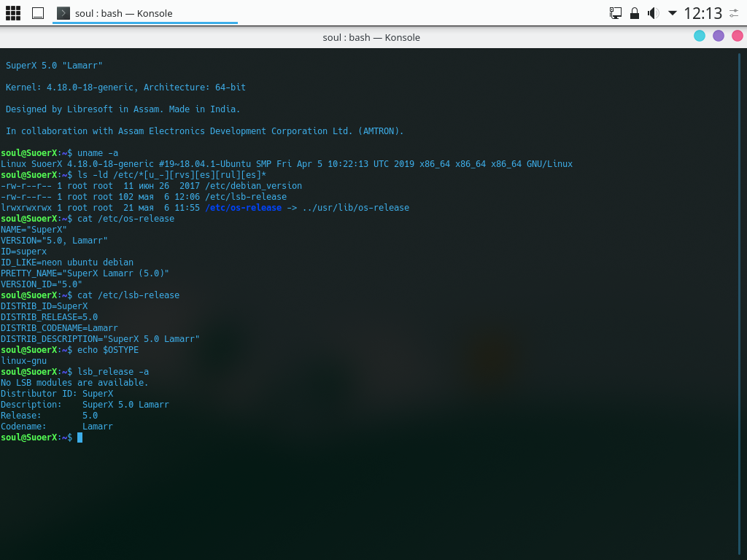Viewport: 747px width, 560px height.
Task: Click the 'VERSION_ID="5.0"' line
Action: pyautogui.click(x=42, y=284)
